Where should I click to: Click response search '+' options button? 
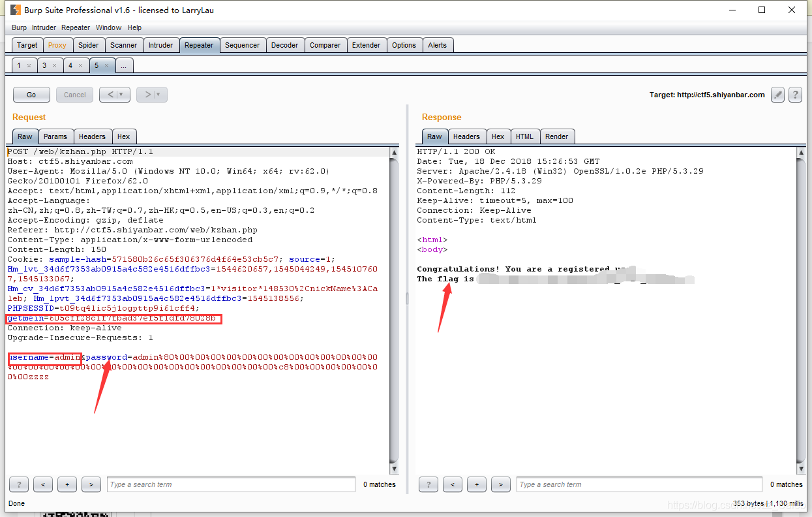tap(477, 484)
